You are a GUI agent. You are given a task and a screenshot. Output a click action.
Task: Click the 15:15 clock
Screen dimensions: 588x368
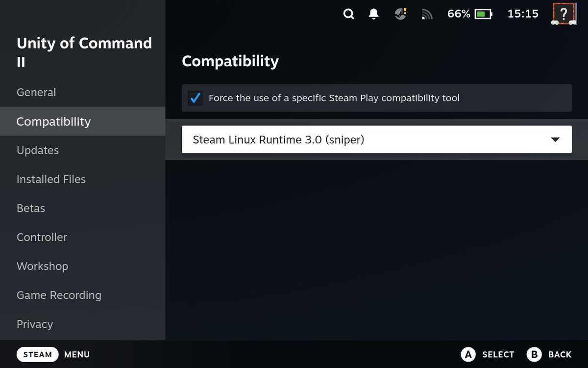[x=523, y=14]
